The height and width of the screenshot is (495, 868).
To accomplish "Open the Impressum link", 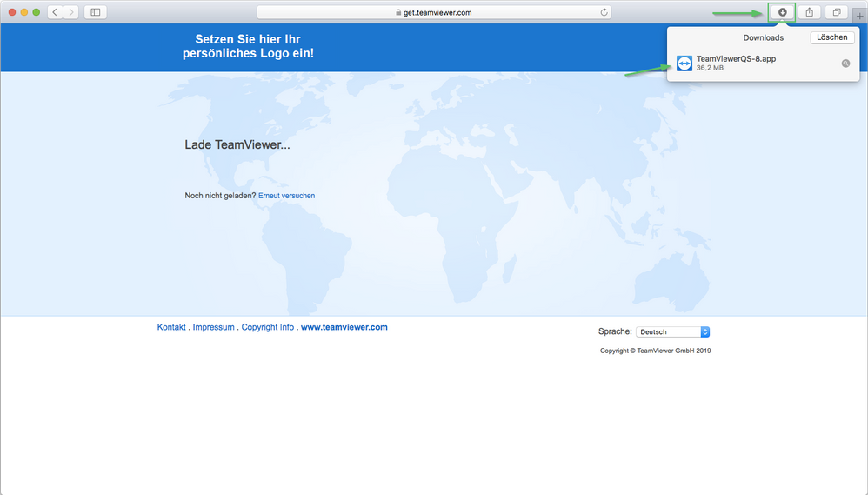I will (213, 327).
